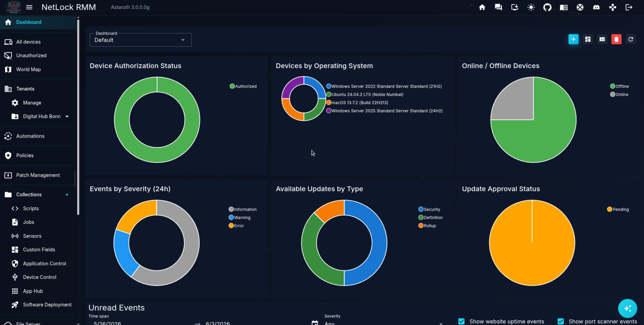Enable or disable Show website uptime events
This screenshot has height=325, width=644.
(461, 321)
